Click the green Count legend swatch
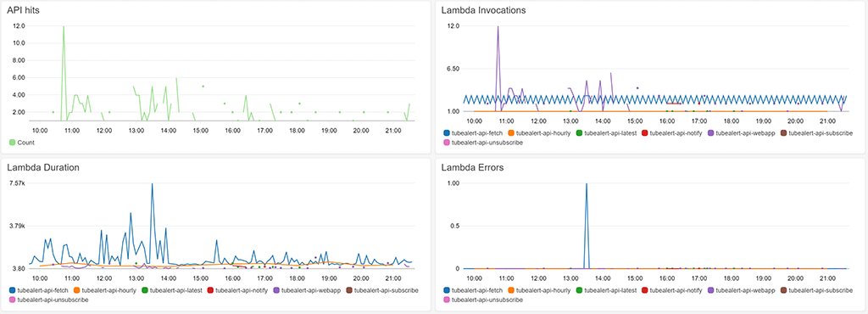 pos(13,143)
